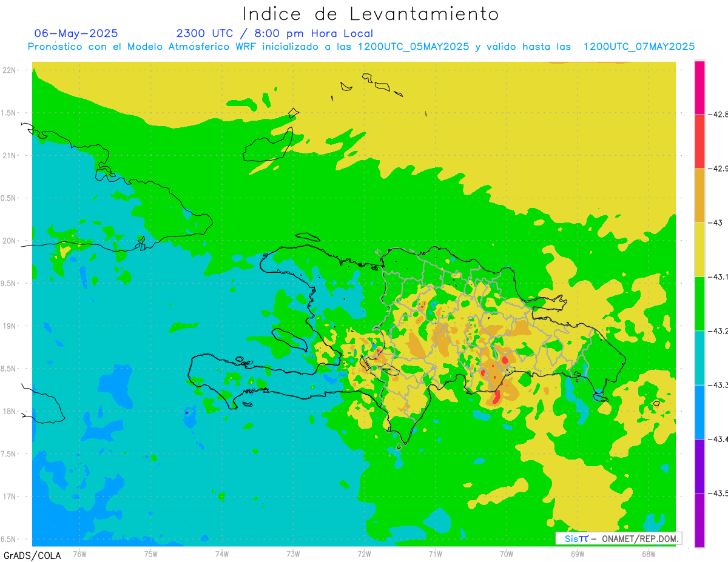Click the '6.5N' latitude label

[x=9, y=539]
